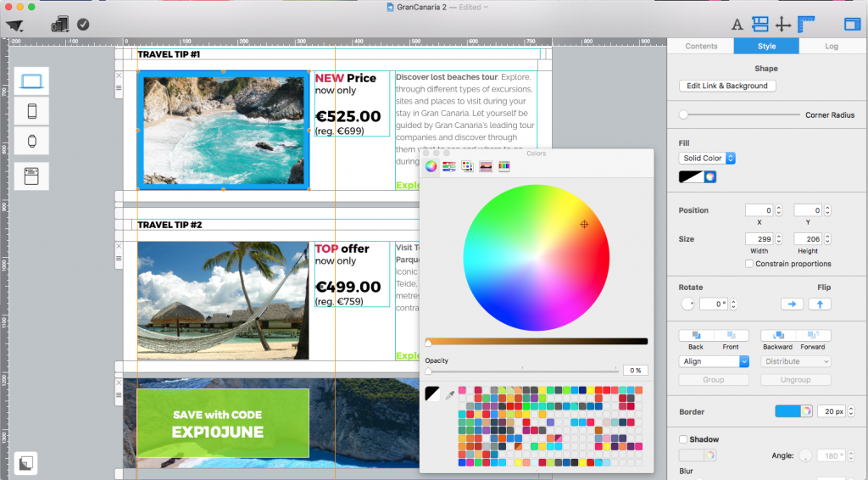Flip shape horizontally
Screen dimensions: 868x480
tap(793, 304)
